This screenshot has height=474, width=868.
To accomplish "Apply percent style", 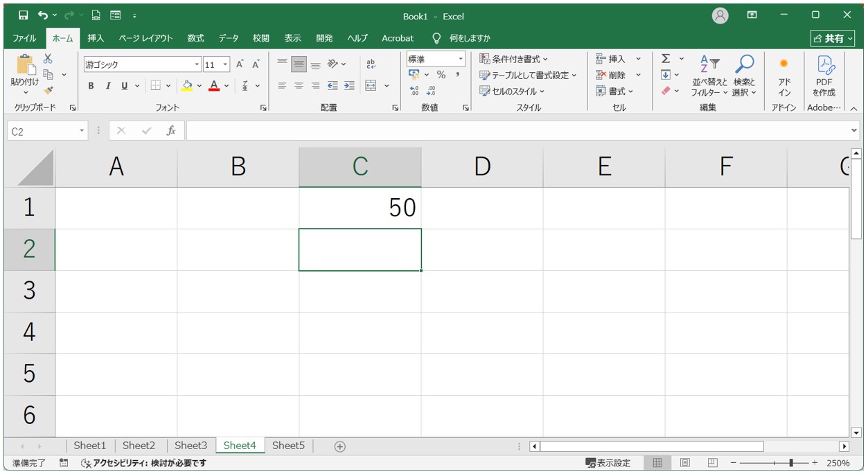I will tap(441, 75).
